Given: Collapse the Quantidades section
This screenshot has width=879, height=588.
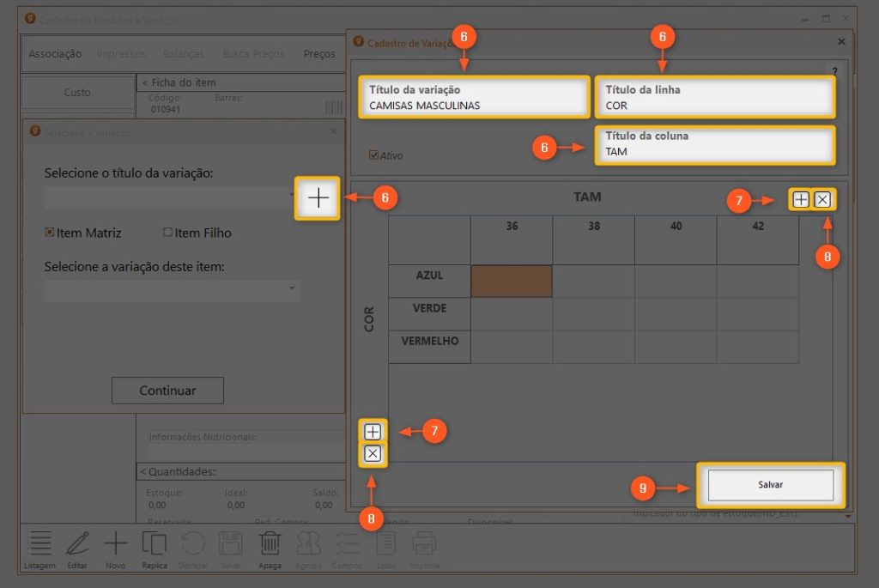Looking at the screenshot, I should tap(143, 471).
